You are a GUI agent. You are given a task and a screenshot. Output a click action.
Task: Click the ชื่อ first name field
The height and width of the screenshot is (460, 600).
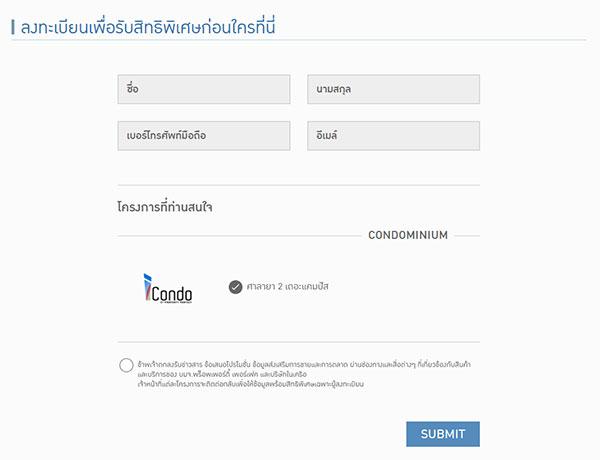click(203, 89)
